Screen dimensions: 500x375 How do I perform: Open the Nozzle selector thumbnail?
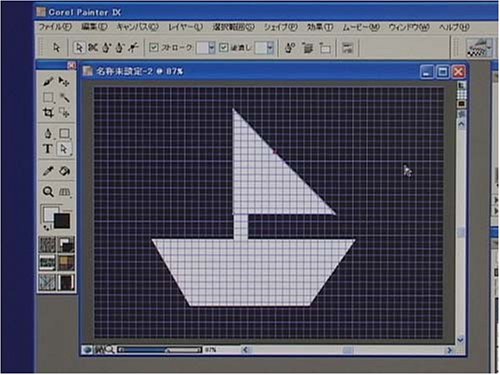point(66,282)
